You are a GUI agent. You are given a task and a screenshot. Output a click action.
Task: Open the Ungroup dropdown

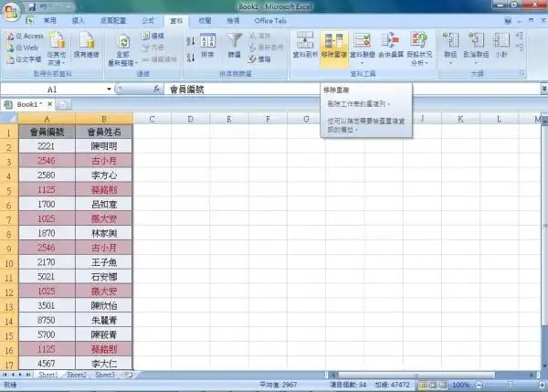click(x=476, y=48)
